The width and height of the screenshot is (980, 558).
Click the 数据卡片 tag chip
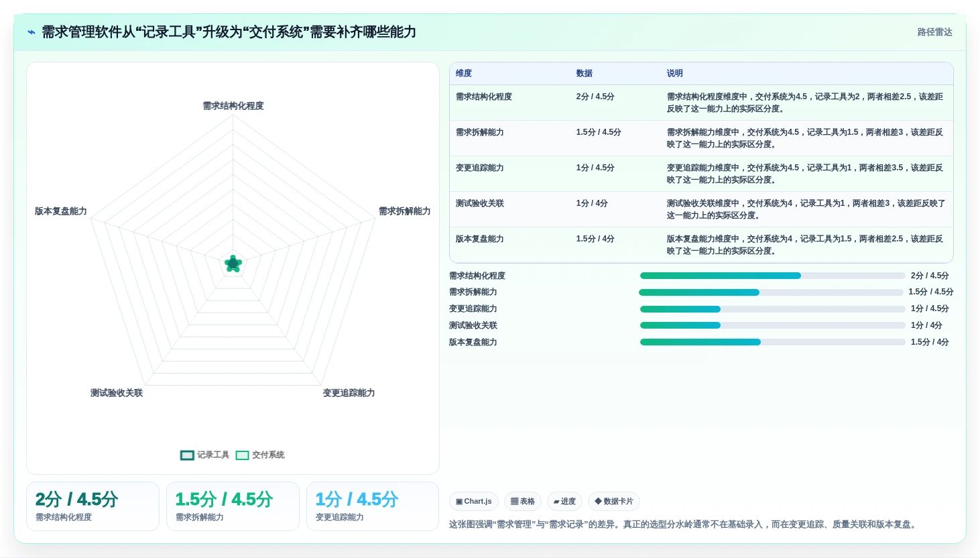(613, 501)
